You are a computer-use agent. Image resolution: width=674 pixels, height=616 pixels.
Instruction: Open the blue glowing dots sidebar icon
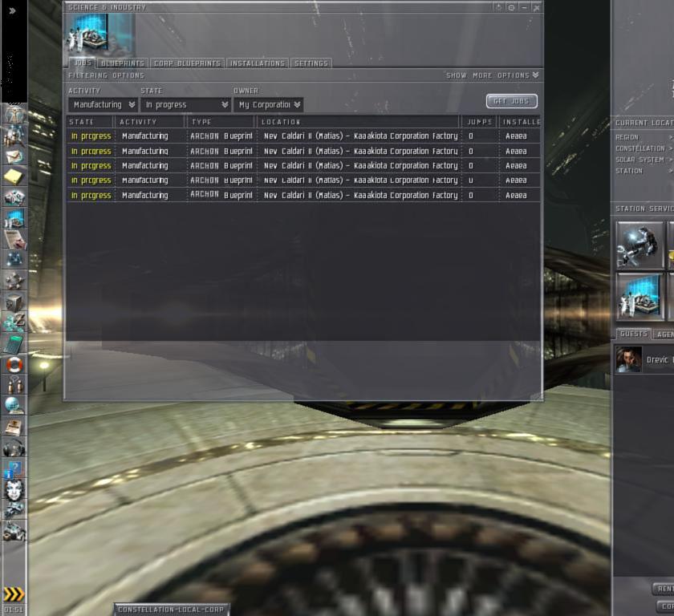tap(14, 259)
